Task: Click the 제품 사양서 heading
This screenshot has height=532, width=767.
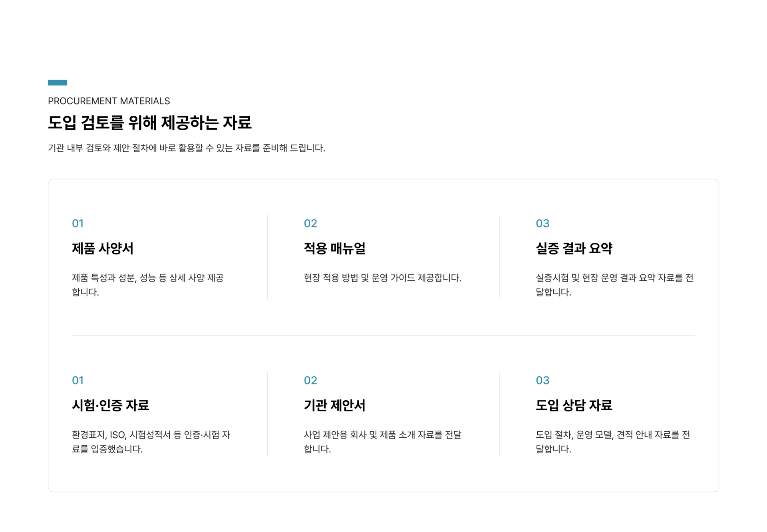Action: (x=103, y=248)
